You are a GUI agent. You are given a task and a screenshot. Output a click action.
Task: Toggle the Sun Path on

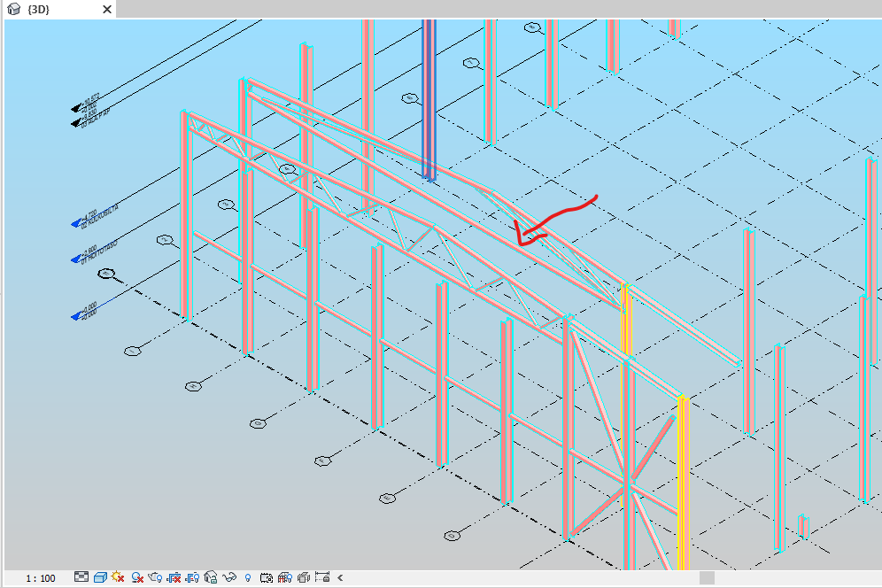(116, 576)
